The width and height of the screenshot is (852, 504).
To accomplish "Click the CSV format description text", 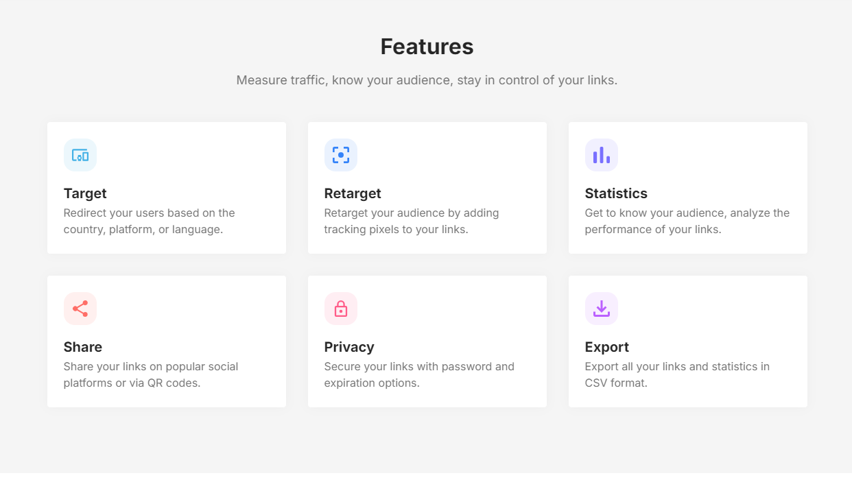I will click(x=677, y=374).
